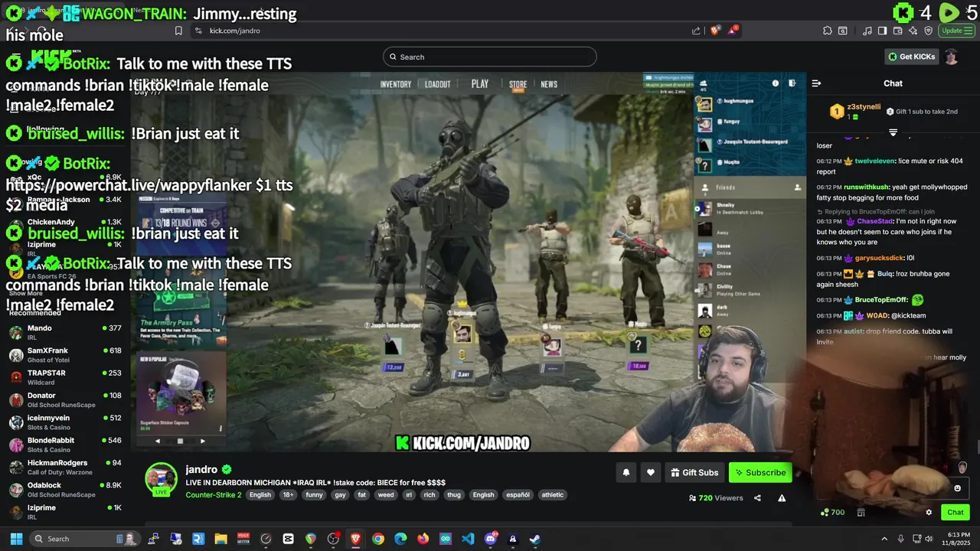Send message with green Chat button
The height and width of the screenshot is (551, 980).
(955, 513)
